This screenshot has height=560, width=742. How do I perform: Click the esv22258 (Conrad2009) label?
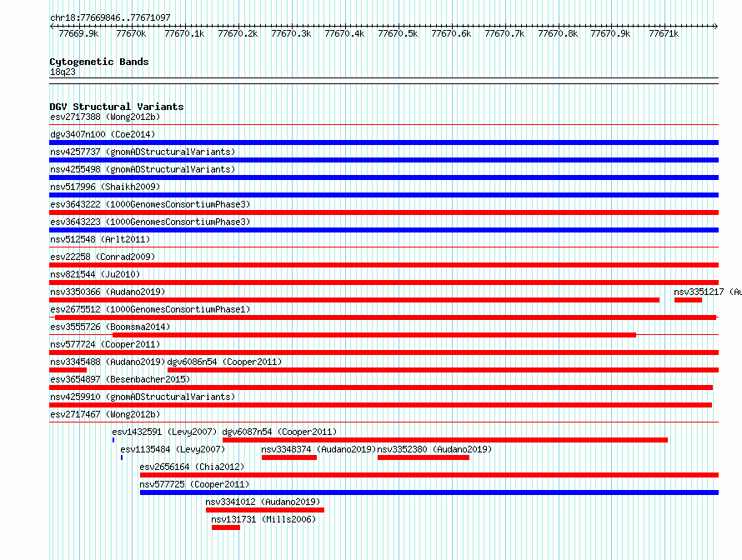pos(103,257)
